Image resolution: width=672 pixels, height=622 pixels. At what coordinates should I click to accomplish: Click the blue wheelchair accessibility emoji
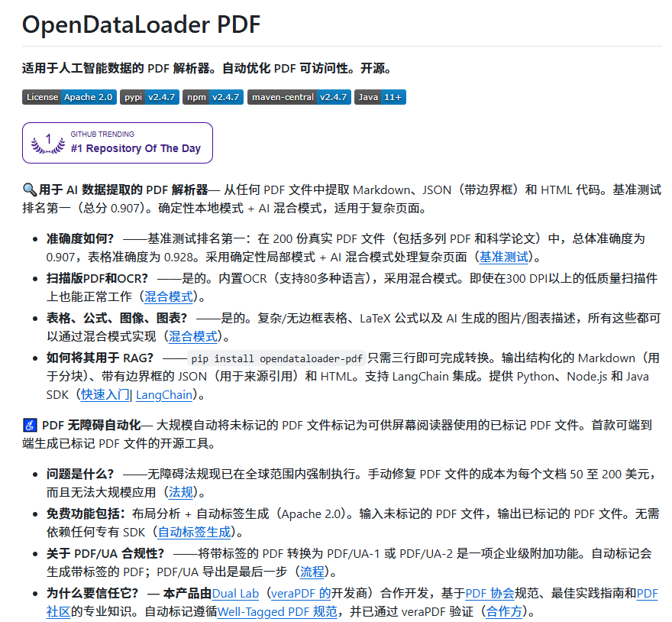(x=30, y=426)
